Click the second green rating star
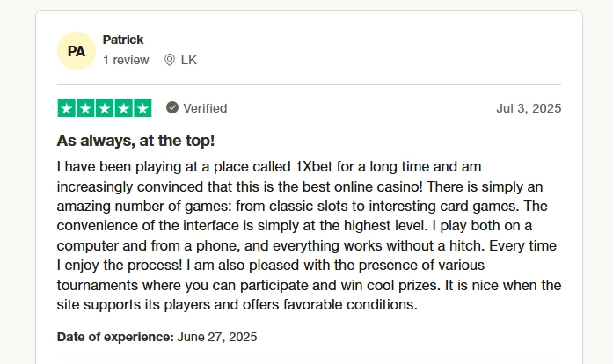The height and width of the screenshot is (364, 613). coord(85,108)
